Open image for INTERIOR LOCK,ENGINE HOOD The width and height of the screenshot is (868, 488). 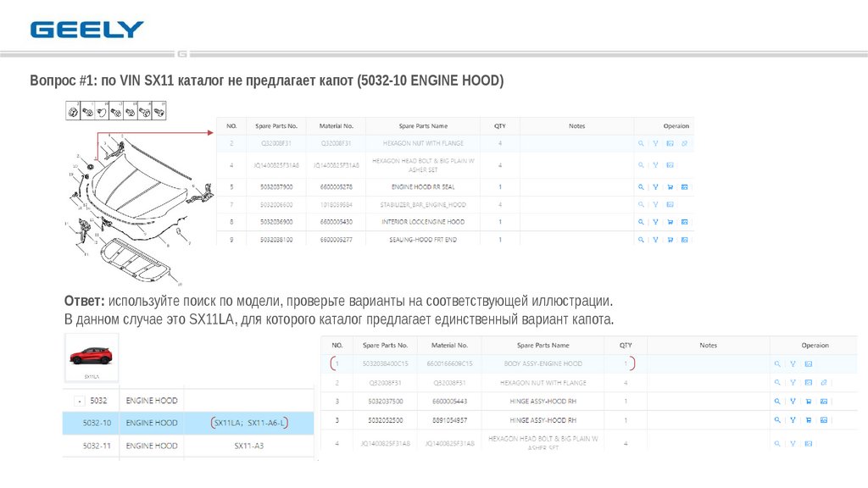pyautogui.click(x=684, y=222)
